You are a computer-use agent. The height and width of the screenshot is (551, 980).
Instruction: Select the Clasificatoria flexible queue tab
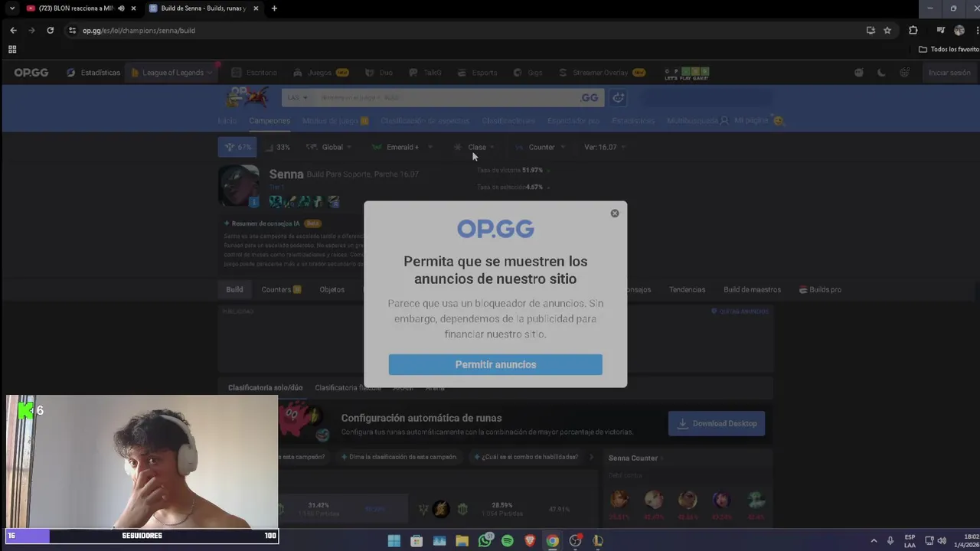click(x=348, y=388)
